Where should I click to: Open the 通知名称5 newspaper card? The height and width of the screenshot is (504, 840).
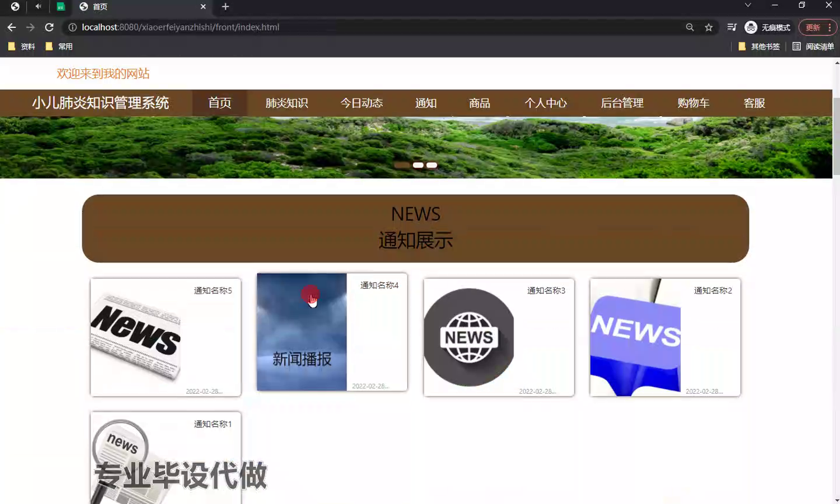[166, 337]
